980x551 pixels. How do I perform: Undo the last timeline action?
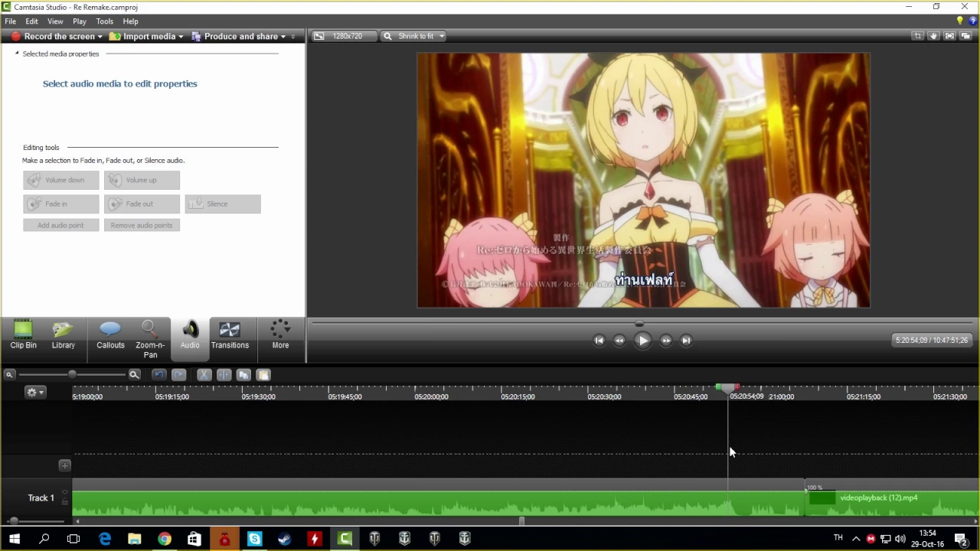(159, 375)
